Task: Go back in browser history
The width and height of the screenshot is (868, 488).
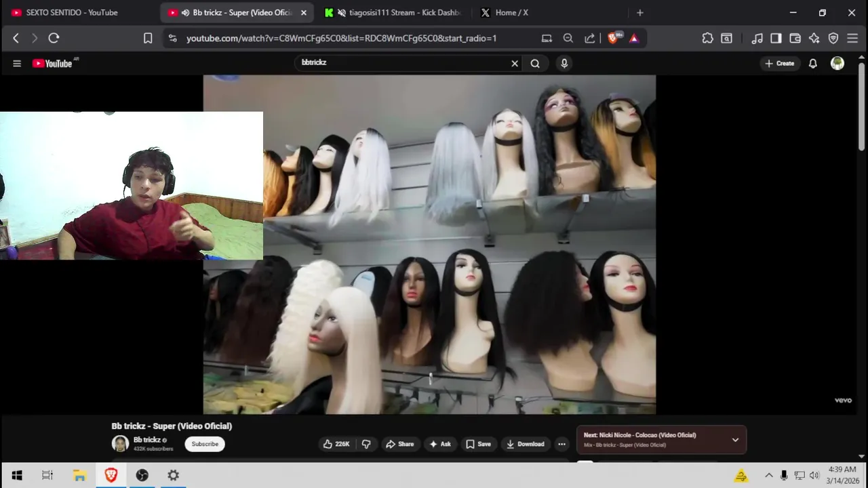Action: coord(16,39)
